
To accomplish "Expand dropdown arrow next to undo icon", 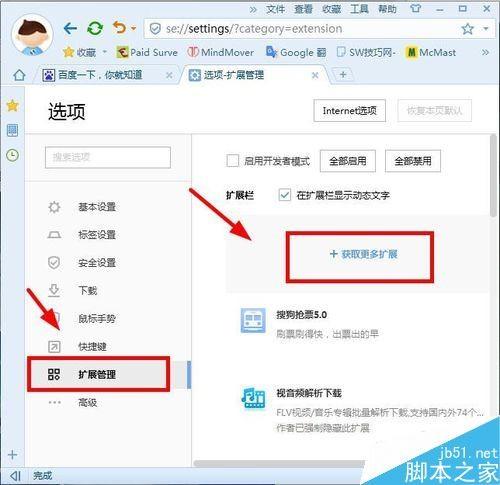I will pos(133,29).
